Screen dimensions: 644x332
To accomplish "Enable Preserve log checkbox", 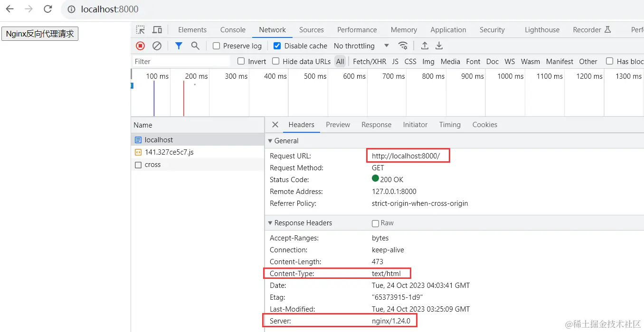I will pyautogui.click(x=217, y=46).
